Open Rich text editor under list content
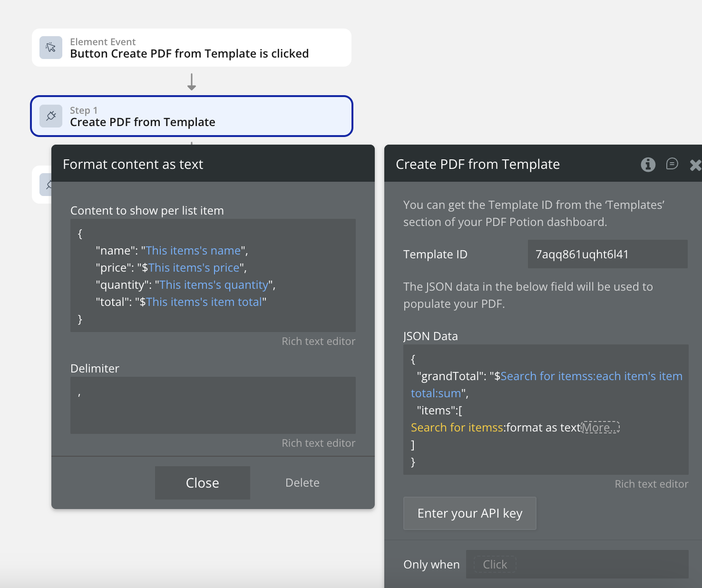This screenshot has width=702, height=588. (318, 342)
